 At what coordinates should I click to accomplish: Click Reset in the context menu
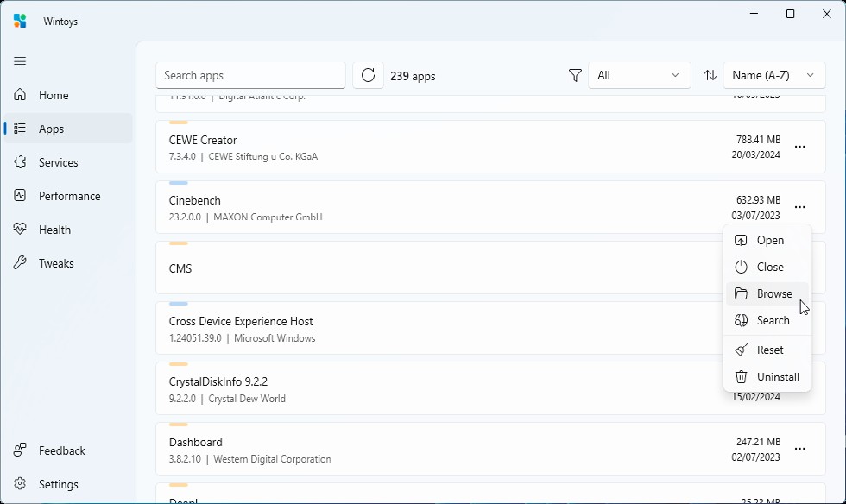click(767, 350)
